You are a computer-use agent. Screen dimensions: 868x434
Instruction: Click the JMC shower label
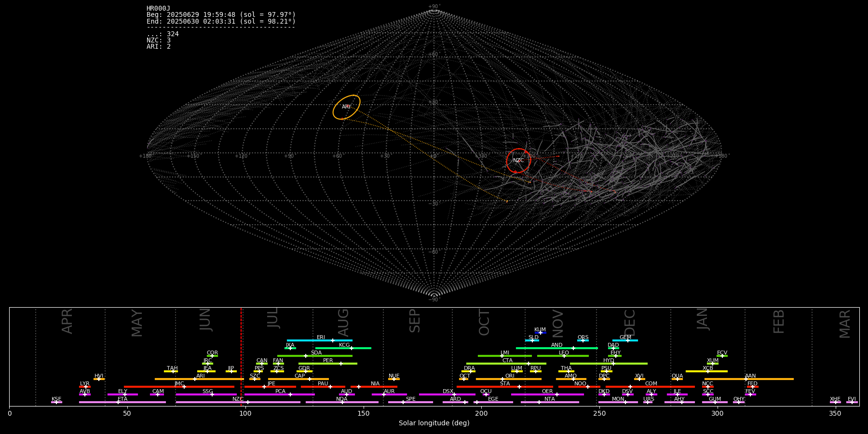coord(179,383)
